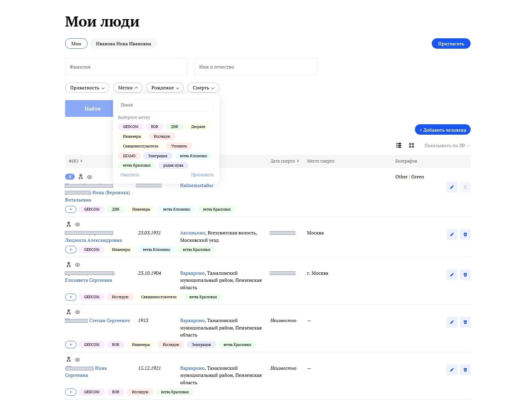This screenshot has width=532, height=402.
Task: Switch to grid view icon
Action: point(411,145)
